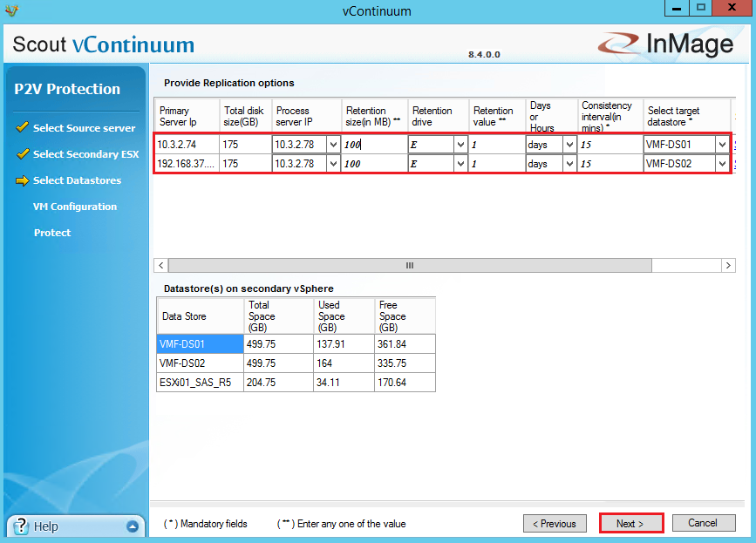756x543 pixels.
Task: Open Retention drive dropdown in second row
Action: (460, 164)
